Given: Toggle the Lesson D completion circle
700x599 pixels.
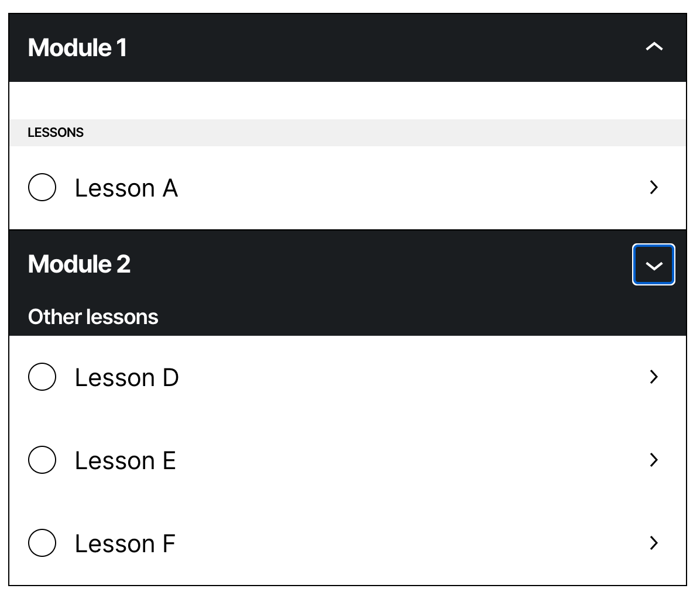Looking at the screenshot, I should coord(42,377).
